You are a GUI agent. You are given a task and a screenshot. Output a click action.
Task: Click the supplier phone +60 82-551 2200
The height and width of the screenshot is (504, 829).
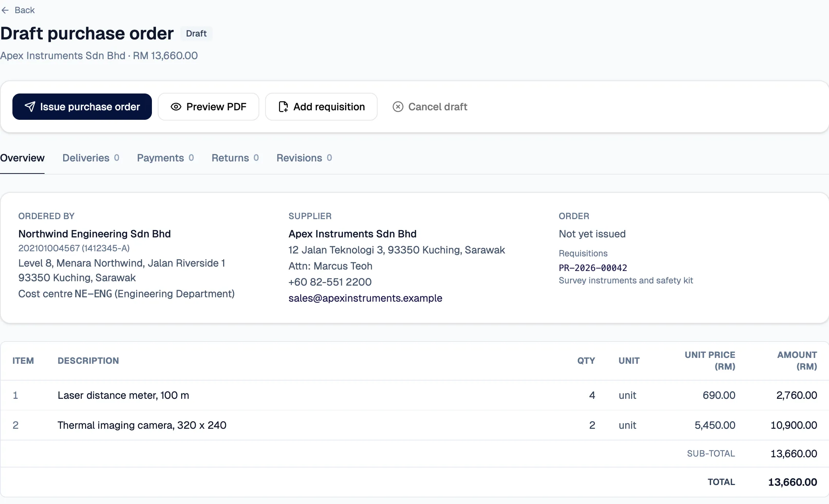[330, 282]
